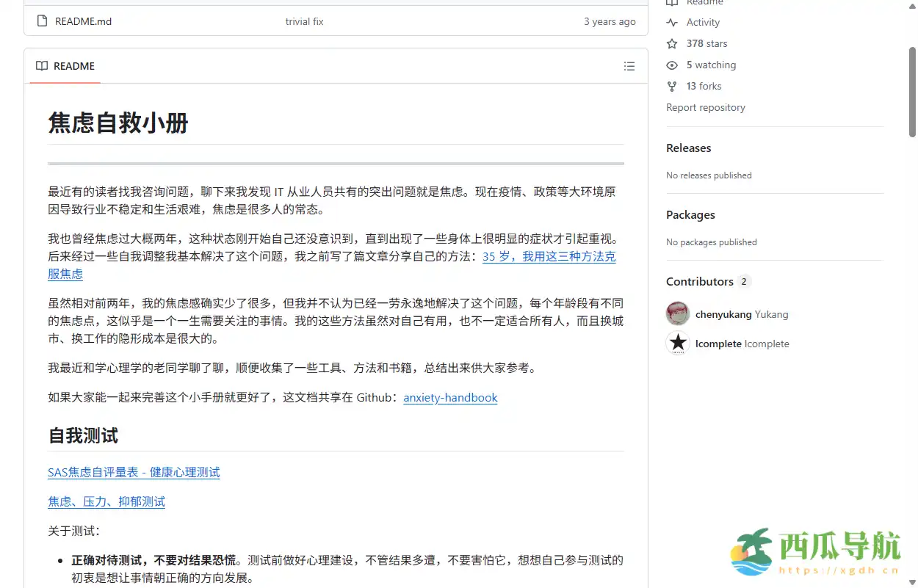Open the "35 岁，我用这三种方法克服焦虑" article link
Image resolution: width=918 pixels, height=588 pixels.
pos(549,257)
